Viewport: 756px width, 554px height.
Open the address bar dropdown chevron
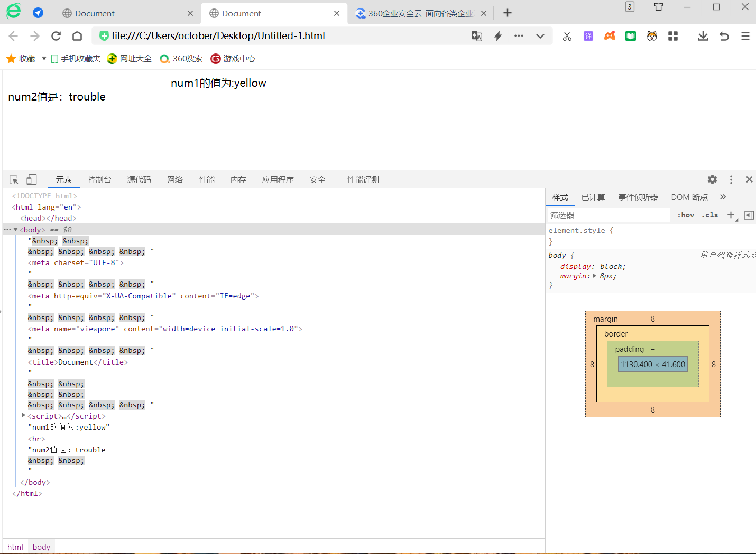click(x=540, y=36)
